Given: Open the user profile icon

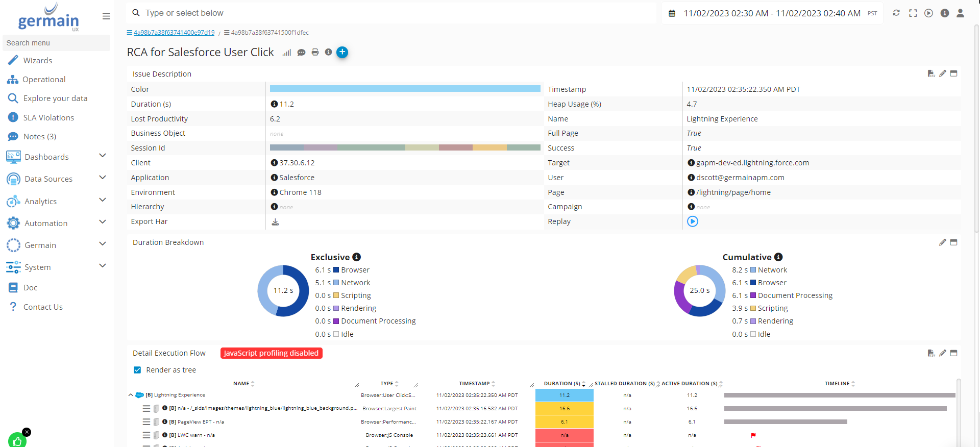Looking at the screenshot, I should pos(960,13).
